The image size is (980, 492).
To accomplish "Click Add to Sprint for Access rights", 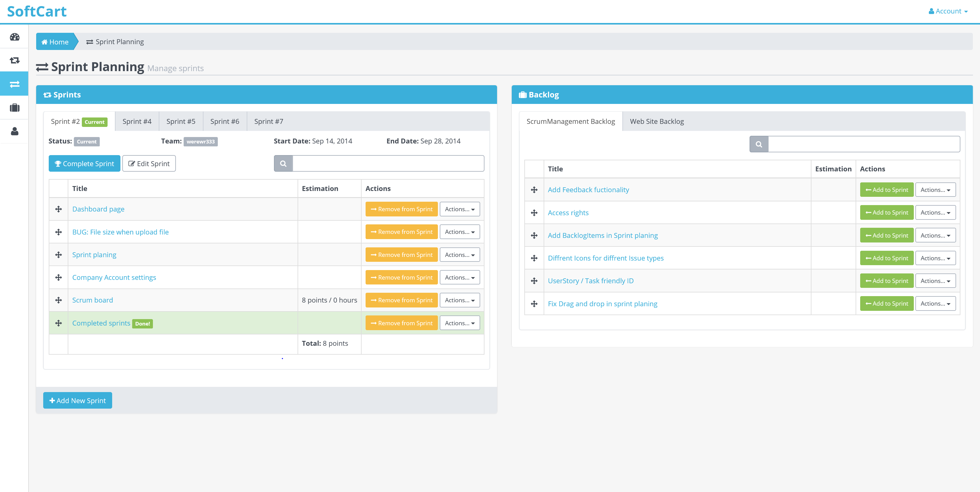I will pos(886,212).
